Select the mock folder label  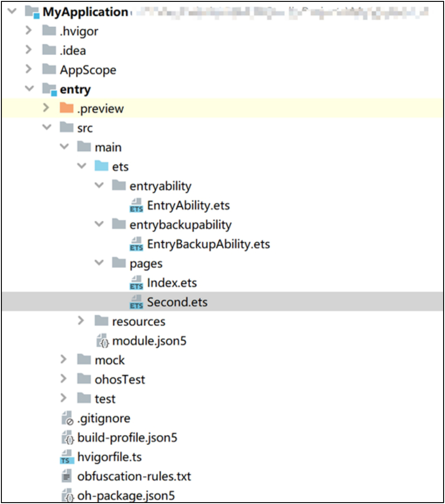click(x=110, y=361)
